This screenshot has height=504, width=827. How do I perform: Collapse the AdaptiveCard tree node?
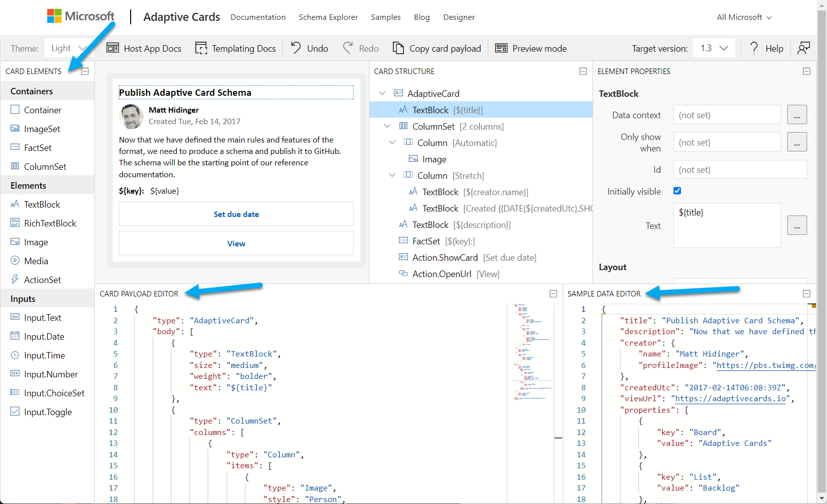(382, 93)
